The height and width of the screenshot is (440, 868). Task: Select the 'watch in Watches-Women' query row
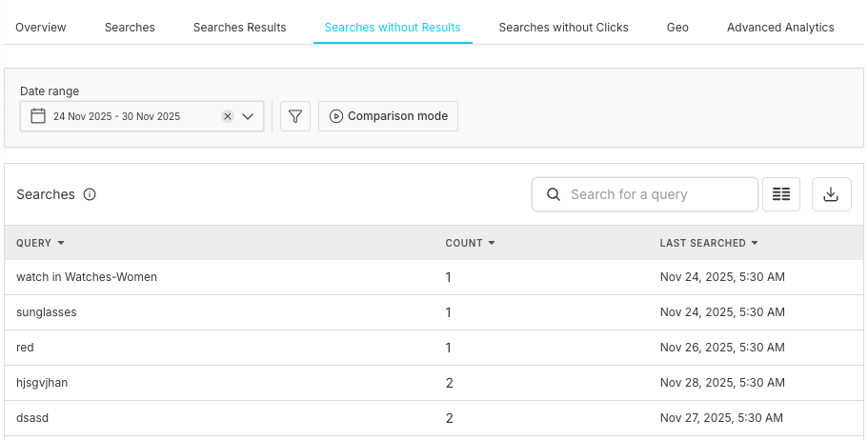[87, 277]
